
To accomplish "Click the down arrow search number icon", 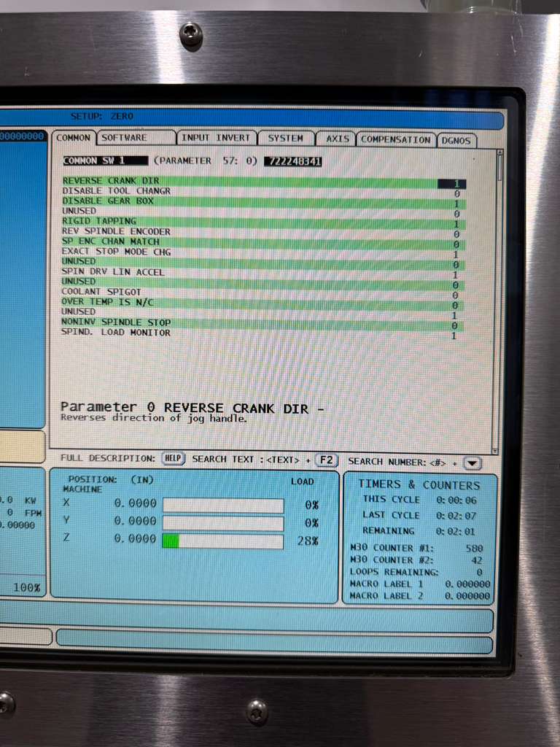I will pos(472,463).
